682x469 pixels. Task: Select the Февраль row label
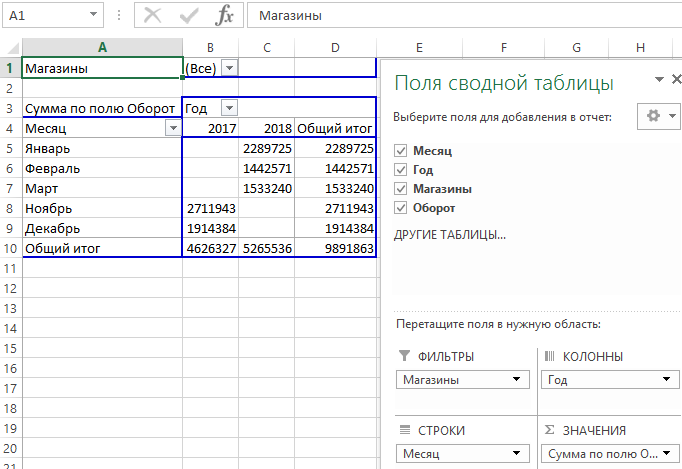(102, 168)
